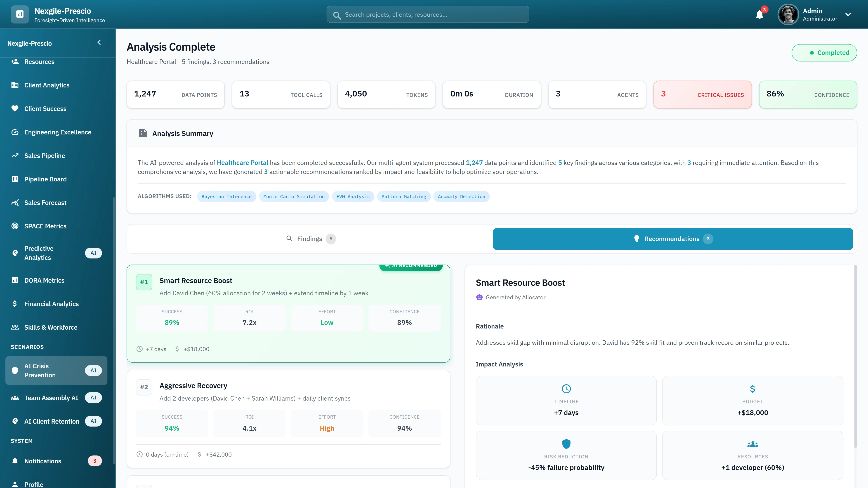Click the Healthcare Portal link
This screenshot has height=488, width=868.
coord(242,163)
